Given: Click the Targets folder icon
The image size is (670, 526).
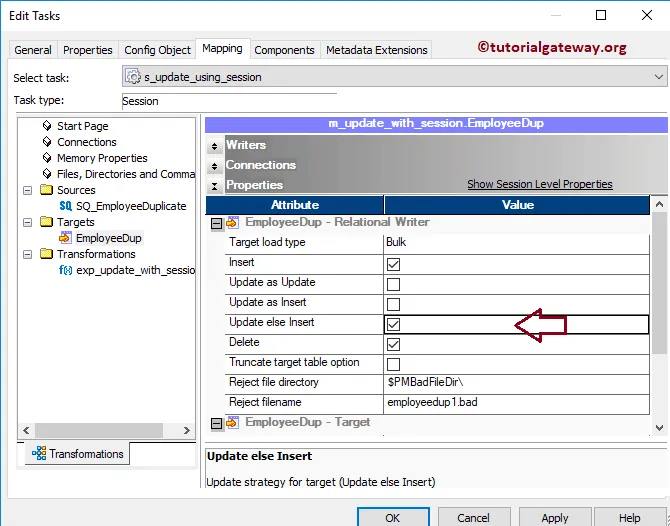Looking at the screenshot, I should tap(46, 221).
